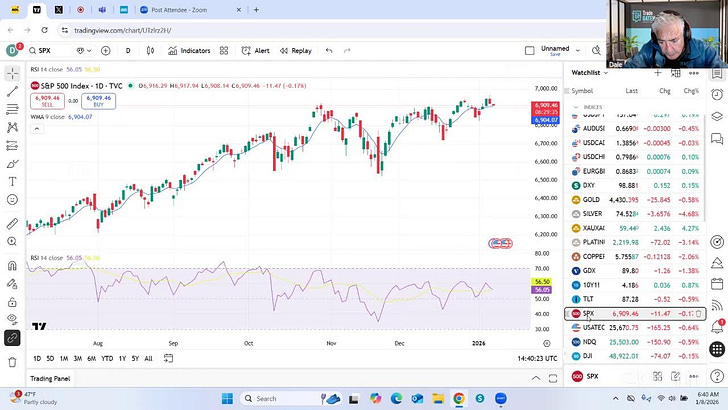Screen dimensions: 728x410
Task: Open the user profile avatar menu
Action: point(13,50)
